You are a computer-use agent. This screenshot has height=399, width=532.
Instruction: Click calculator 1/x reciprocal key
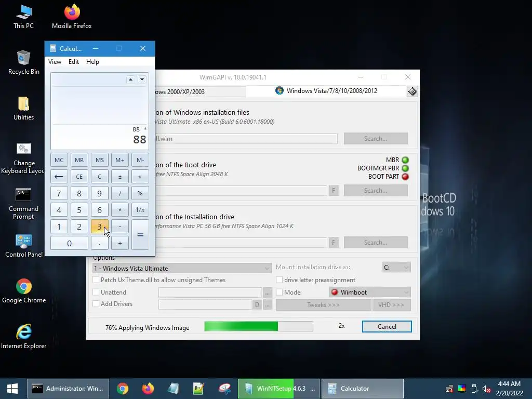tap(140, 210)
